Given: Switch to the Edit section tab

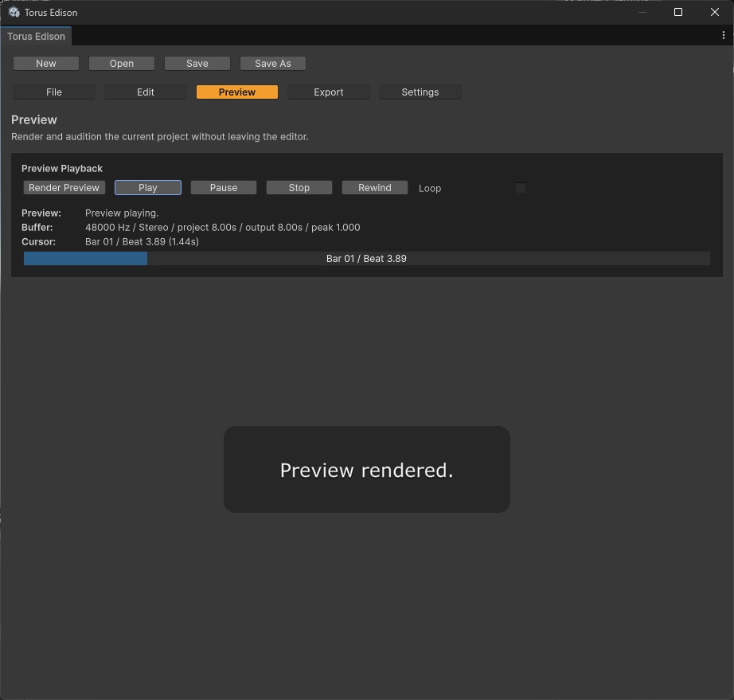Looking at the screenshot, I should click(146, 92).
